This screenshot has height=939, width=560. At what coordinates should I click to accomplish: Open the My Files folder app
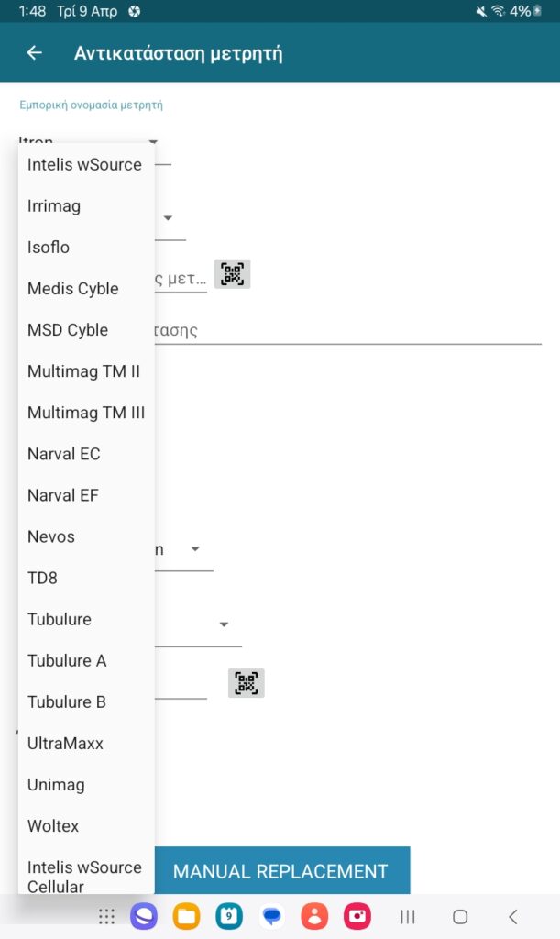pyautogui.click(x=187, y=916)
